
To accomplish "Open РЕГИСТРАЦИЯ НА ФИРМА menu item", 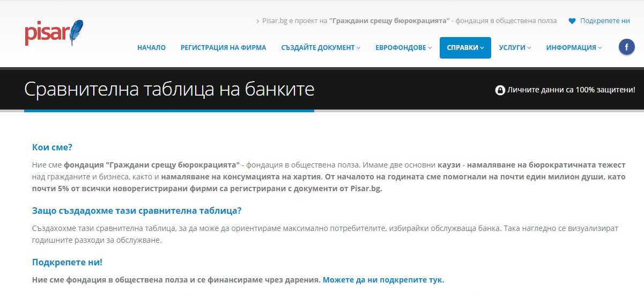I will [x=223, y=48].
